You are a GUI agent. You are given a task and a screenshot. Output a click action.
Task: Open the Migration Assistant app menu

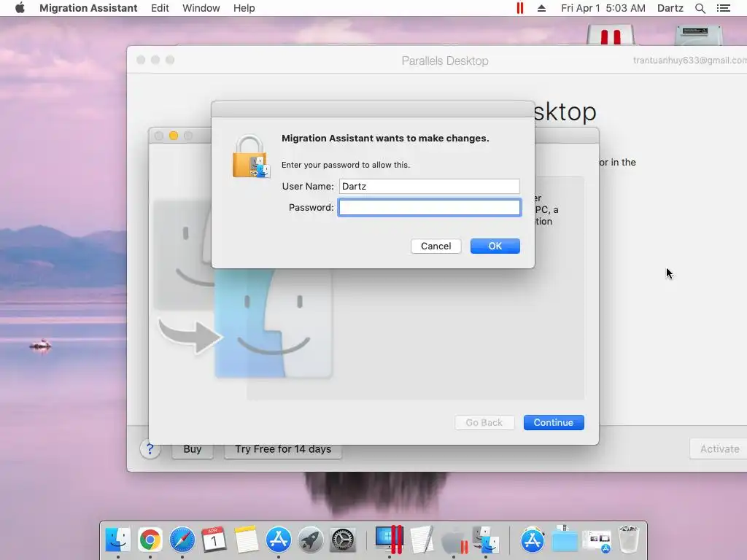coord(88,8)
